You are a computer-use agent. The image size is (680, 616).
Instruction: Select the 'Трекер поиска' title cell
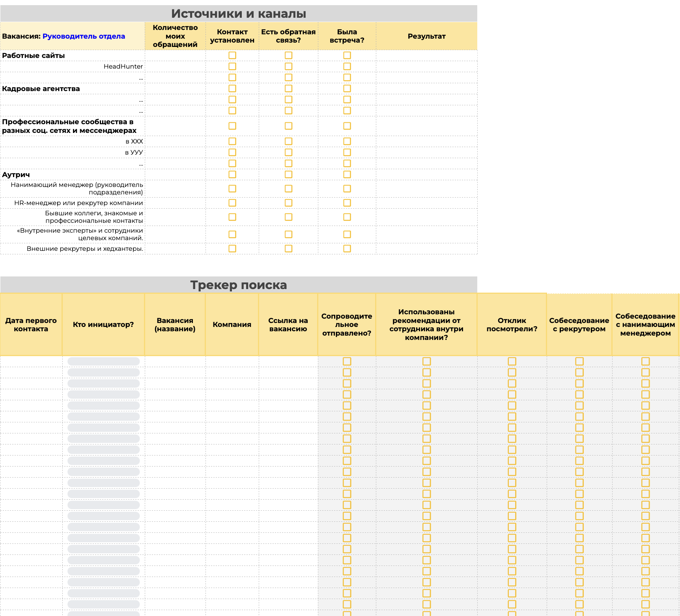click(x=239, y=285)
